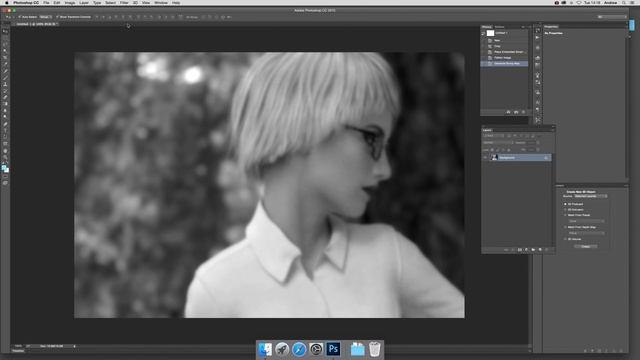Select the Blur tool
The width and height of the screenshot is (640, 360).
(5, 110)
